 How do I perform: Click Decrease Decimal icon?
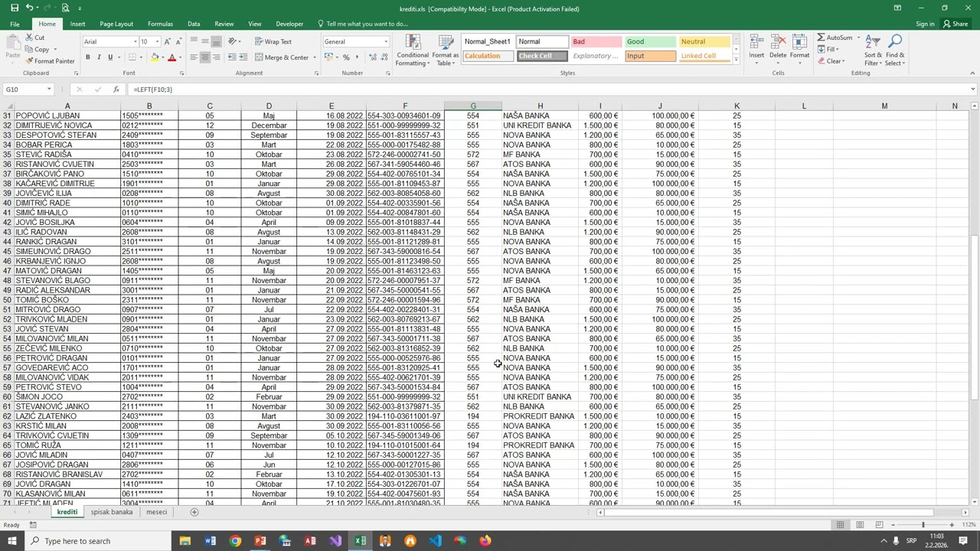383,57
